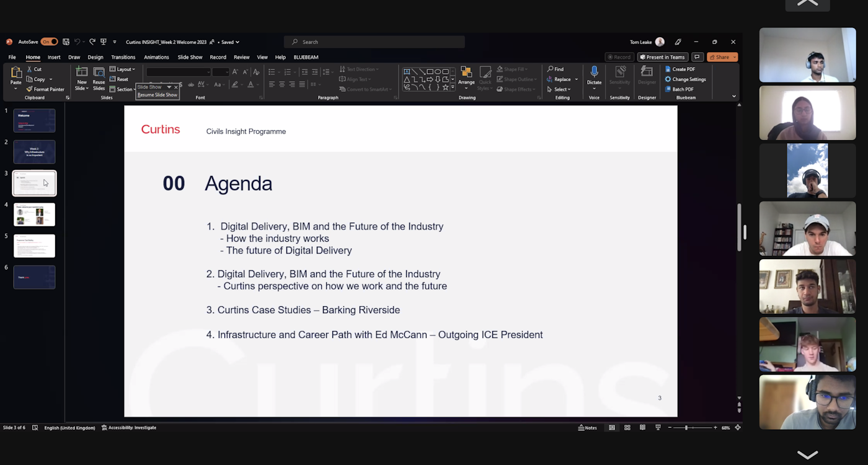The width and height of the screenshot is (868, 465).
Task: Close the Slide Show floating toolbar
Action: (x=176, y=87)
